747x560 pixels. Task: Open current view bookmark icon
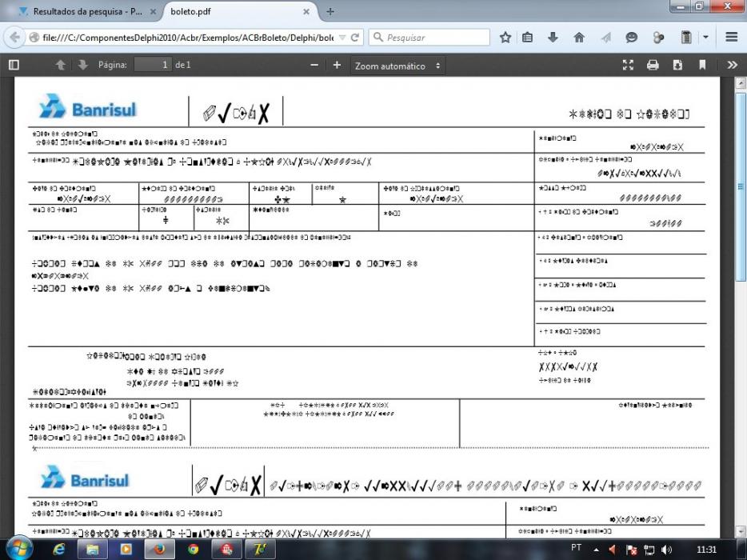(702, 65)
